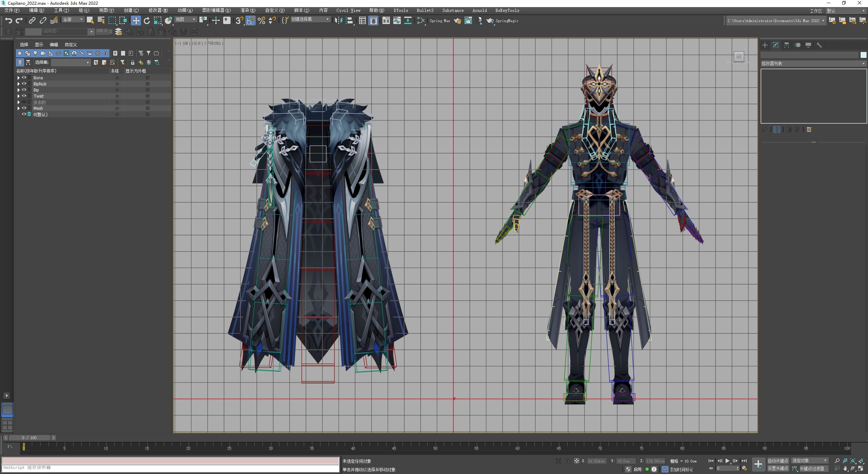The width and height of the screenshot is (868, 474).
Task: Expand the Twist layer
Action: click(18, 96)
